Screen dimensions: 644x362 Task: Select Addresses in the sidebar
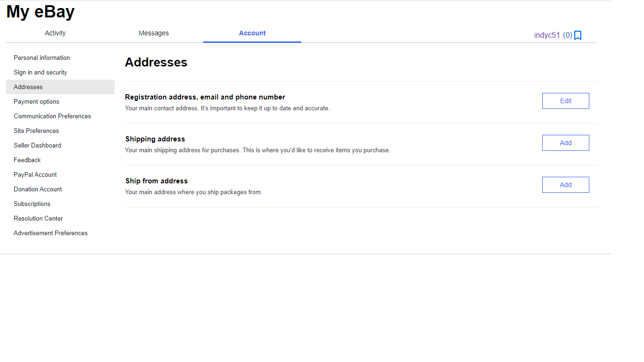pyautogui.click(x=28, y=87)
